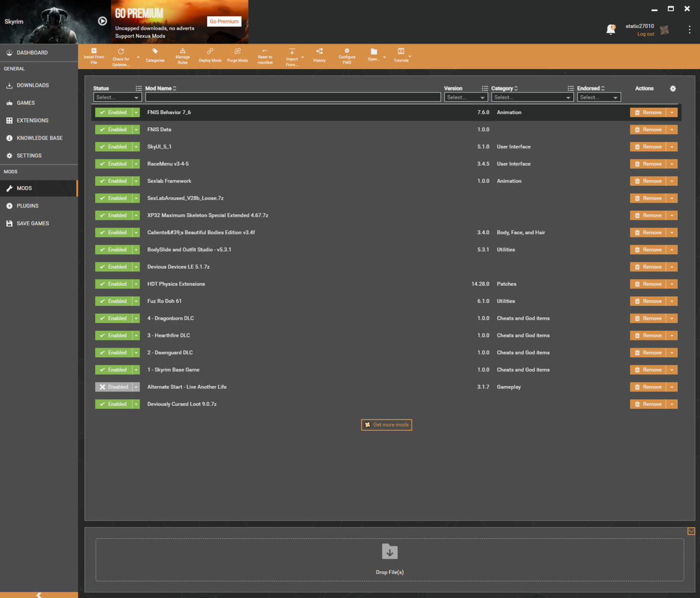The image size is (700, 598).
Task: Click the Version column group icon
Action: pyautogui.click(x=485, y=89)
